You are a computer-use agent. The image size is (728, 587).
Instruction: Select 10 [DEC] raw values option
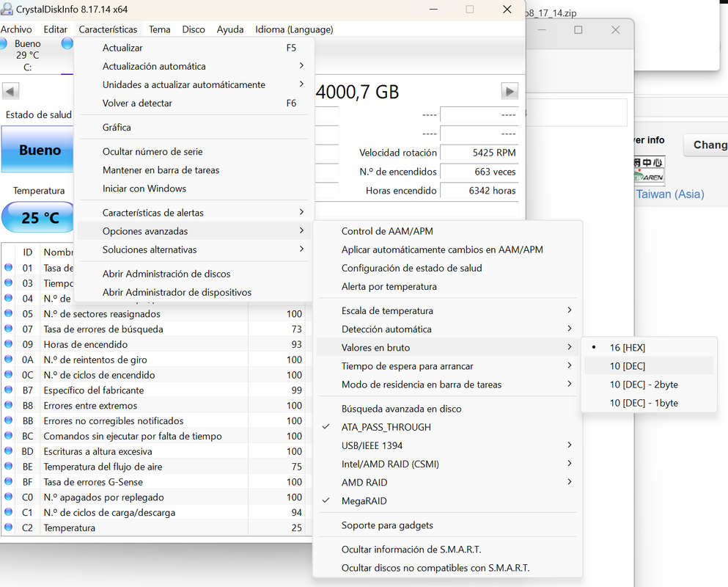[649, 366]
